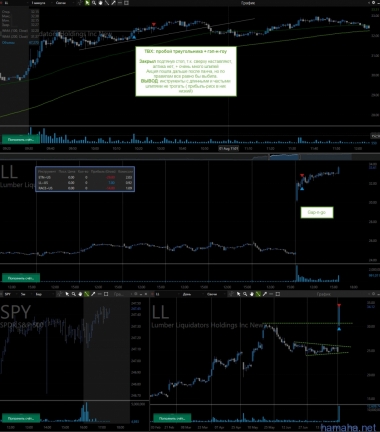
Task: Click the blue buy marker on the top one-minute chart
Action: click(x=134, y=37)
